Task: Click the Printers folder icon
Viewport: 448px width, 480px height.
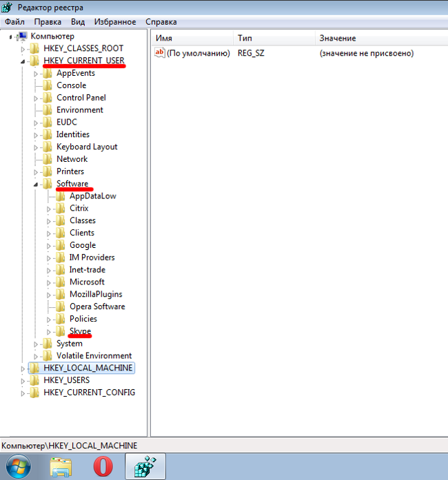Action: point(48,171)
